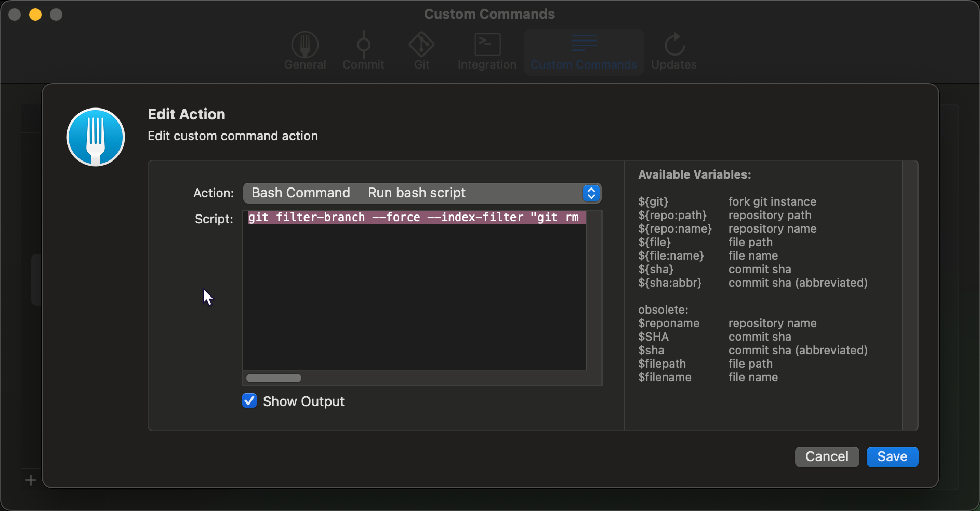This screenshot has height=511, width=980.
Task: Expand the Action dropdown arrows
Action: click(x=591, y=193)
